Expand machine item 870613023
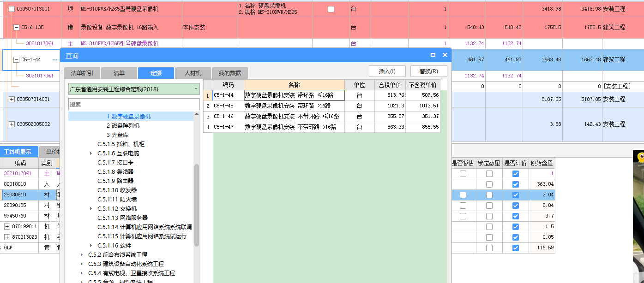This screenshot has width=644, height=283. click(x=7, y=237)
